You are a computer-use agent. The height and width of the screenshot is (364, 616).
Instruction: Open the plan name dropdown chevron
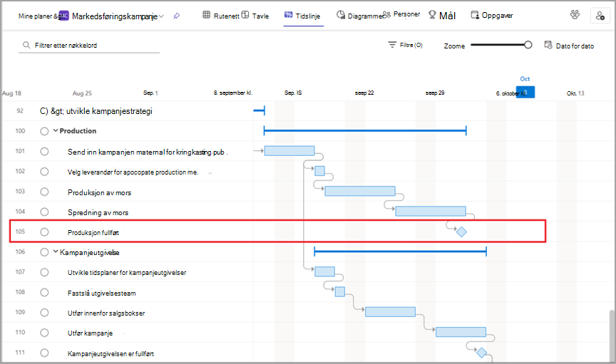click(x=161, y=16)
